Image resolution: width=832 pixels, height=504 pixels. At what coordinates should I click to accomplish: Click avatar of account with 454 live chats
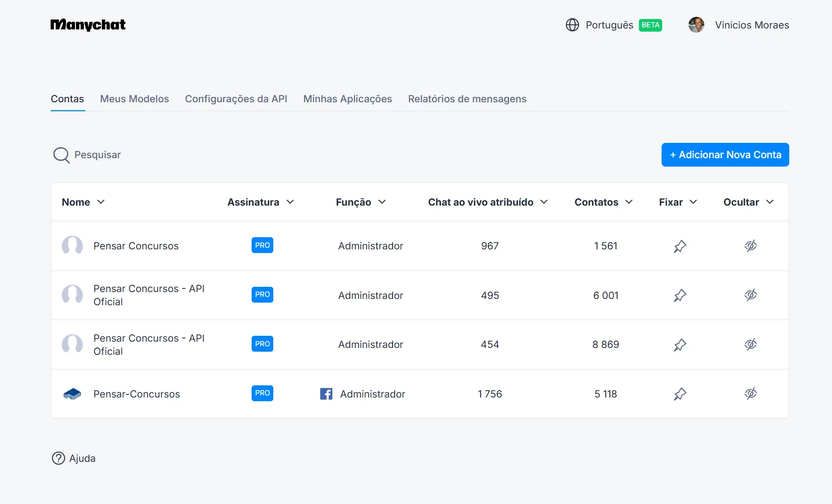tap(72, 344)
